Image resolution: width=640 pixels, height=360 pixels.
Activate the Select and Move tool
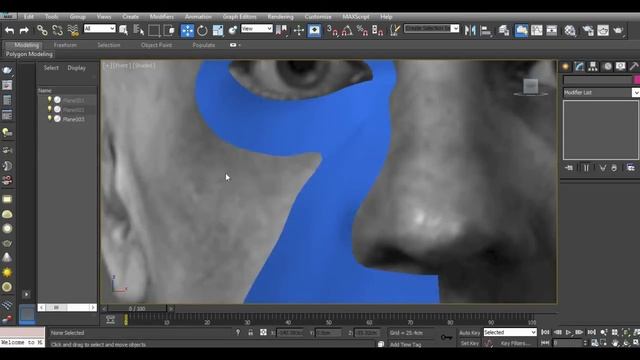pos(187,31)
